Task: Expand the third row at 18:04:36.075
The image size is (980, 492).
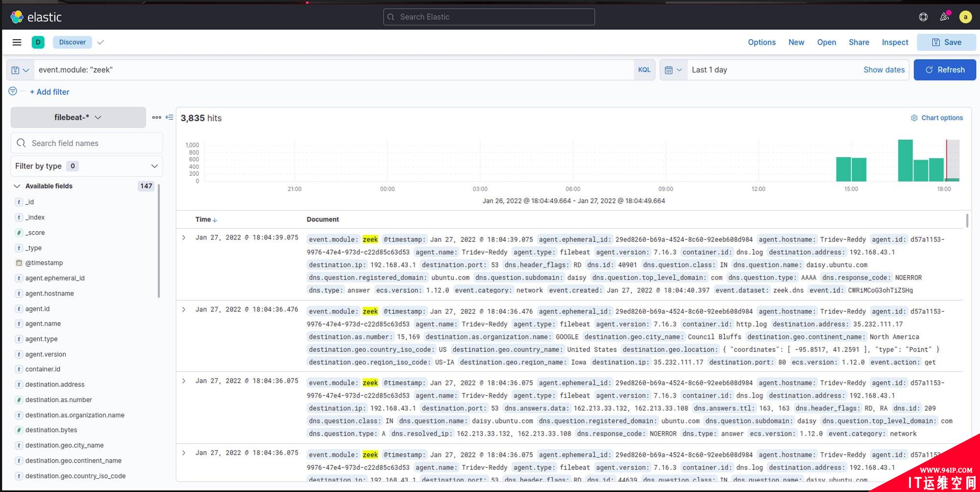Action: pos(184,381)
